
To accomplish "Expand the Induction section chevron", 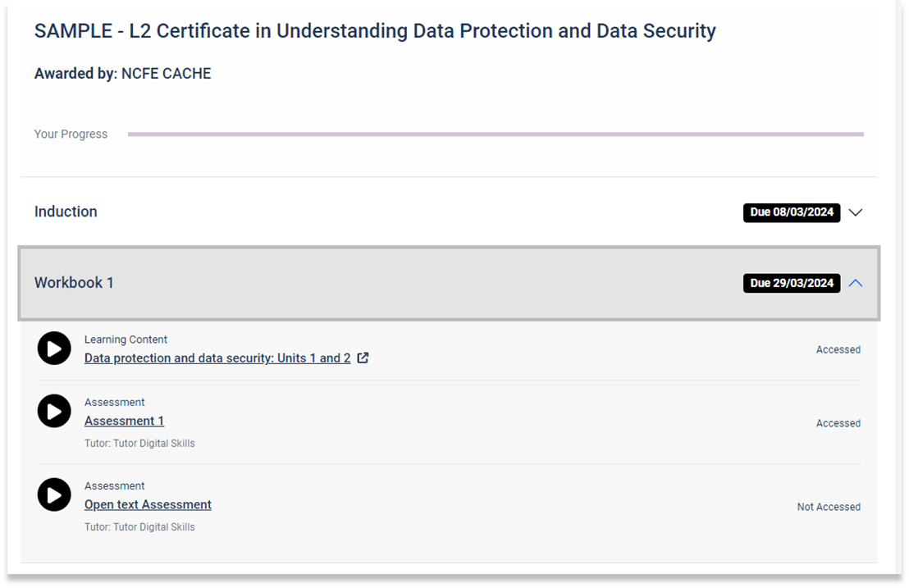I will 856,212.
